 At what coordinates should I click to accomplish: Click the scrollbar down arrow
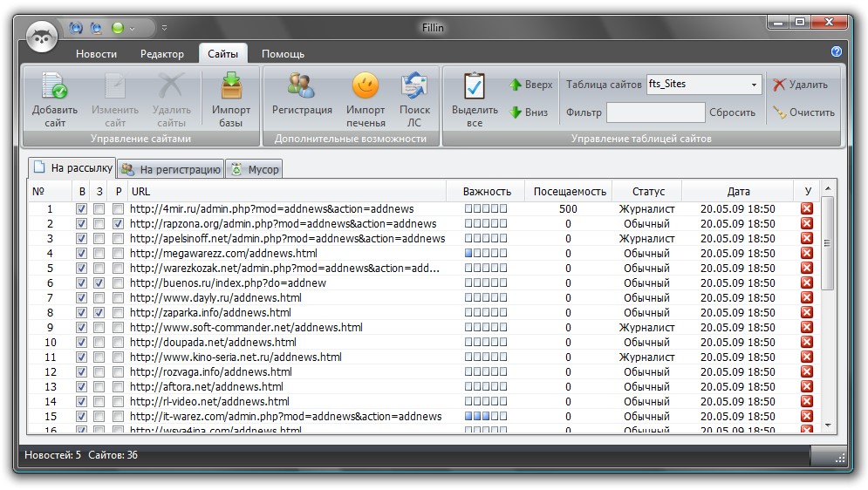click(828, 425)
